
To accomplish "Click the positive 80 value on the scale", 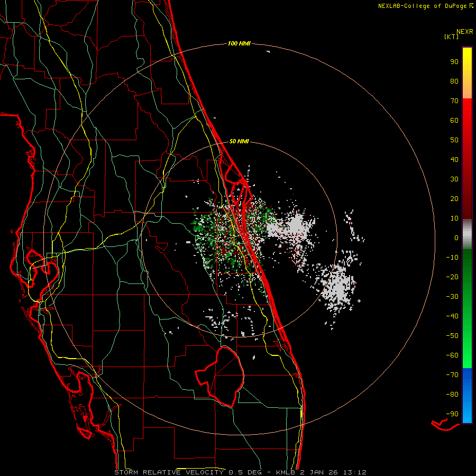I will click(454, 81).
